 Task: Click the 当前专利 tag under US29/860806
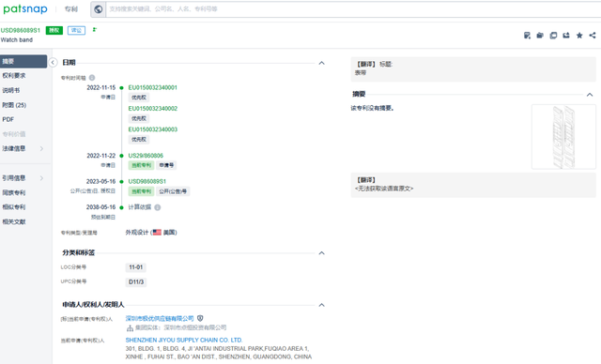141,165
